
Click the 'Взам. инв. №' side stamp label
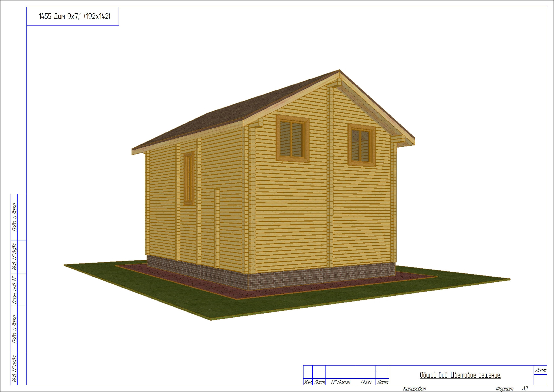(14, 289)
